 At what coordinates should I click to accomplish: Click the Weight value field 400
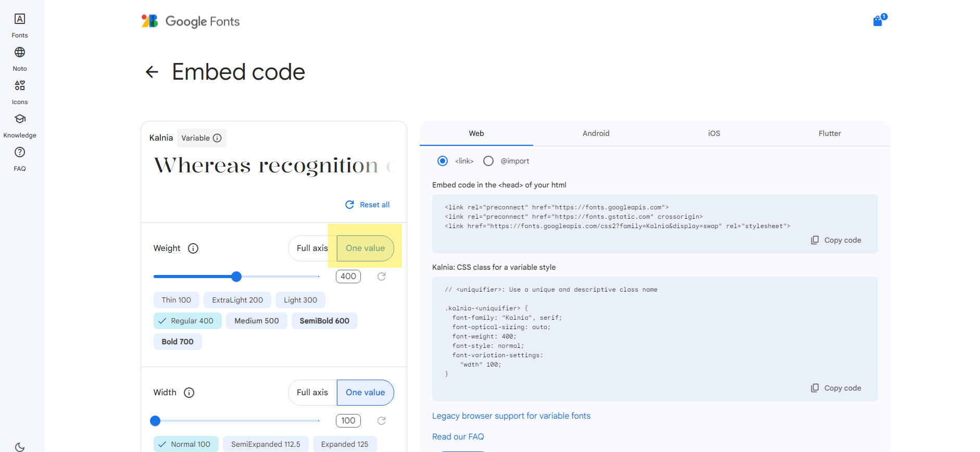pos(348,277)
